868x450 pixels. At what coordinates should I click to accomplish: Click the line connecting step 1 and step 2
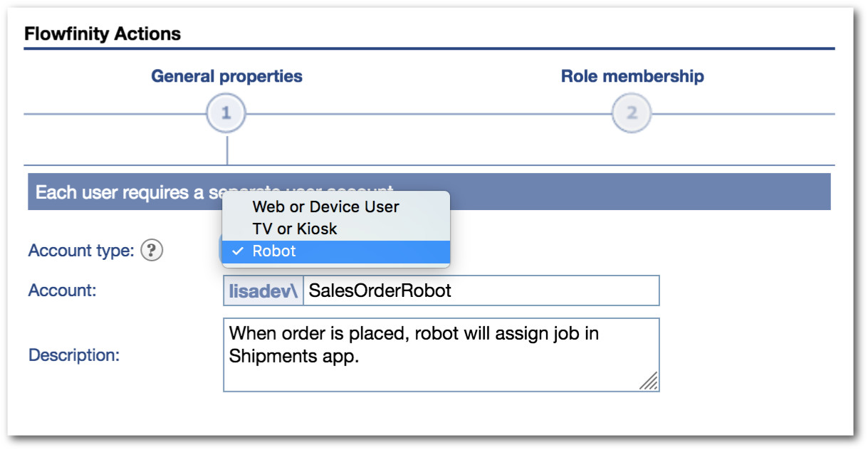pos(427,114)
